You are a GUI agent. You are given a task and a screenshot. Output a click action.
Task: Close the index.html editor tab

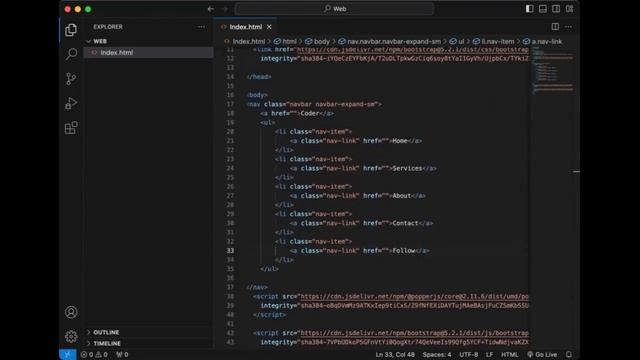pos(269,27)
